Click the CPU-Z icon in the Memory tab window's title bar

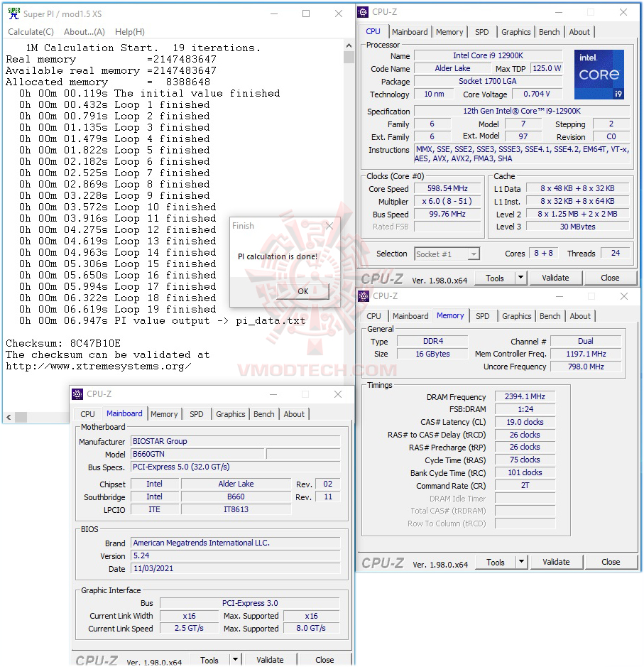coord(364,296)
